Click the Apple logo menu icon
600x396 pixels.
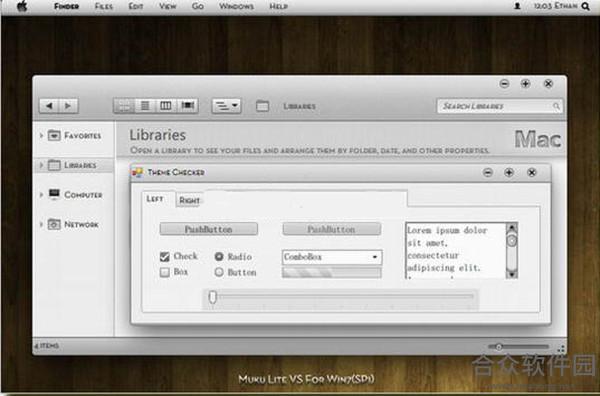22,6
